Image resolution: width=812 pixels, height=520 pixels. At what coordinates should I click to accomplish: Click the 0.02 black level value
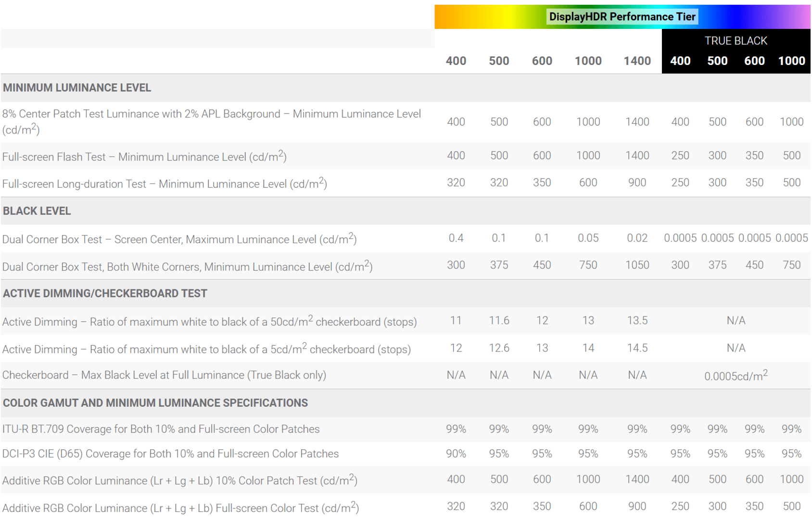click(x=637, y=238)
